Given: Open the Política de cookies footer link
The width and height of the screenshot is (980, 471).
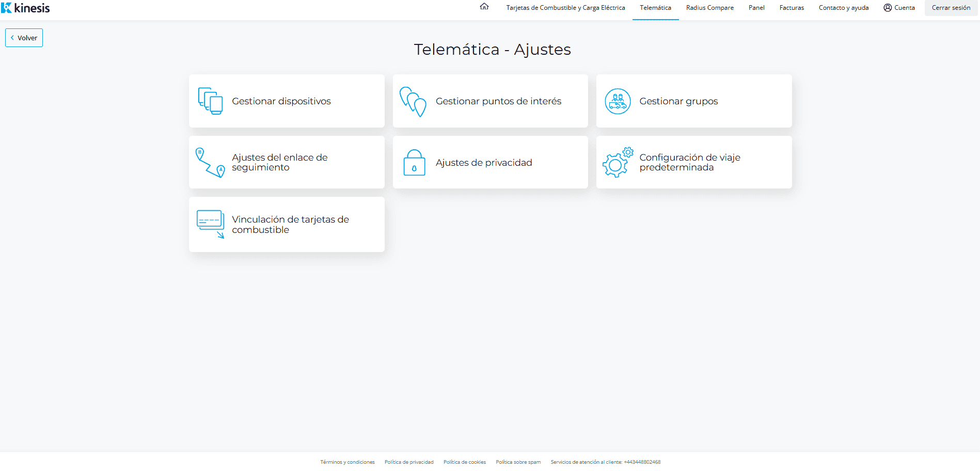Looking at the screenshot, I should pyautogui.click(x=464, y=462).
